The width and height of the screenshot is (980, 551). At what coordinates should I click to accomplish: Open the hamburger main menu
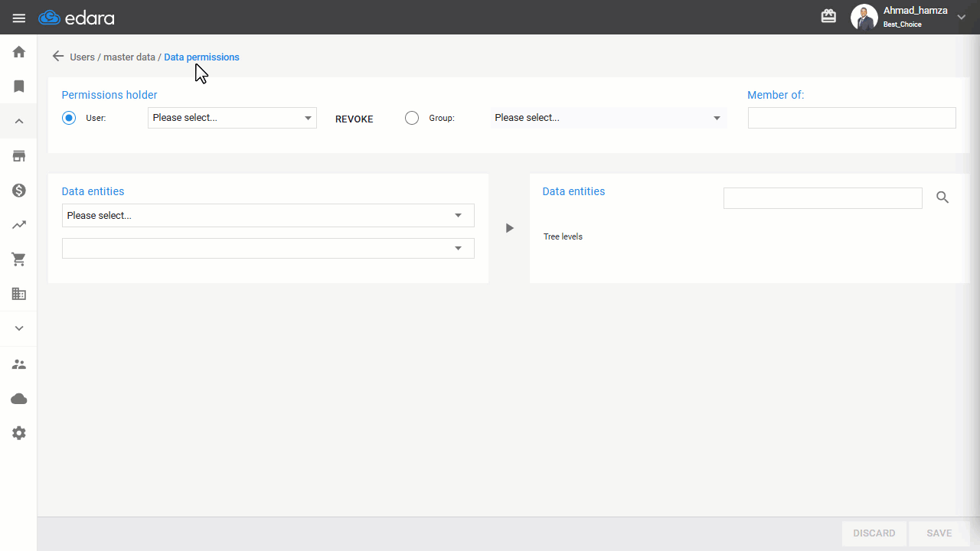click(x=19, y=18)
